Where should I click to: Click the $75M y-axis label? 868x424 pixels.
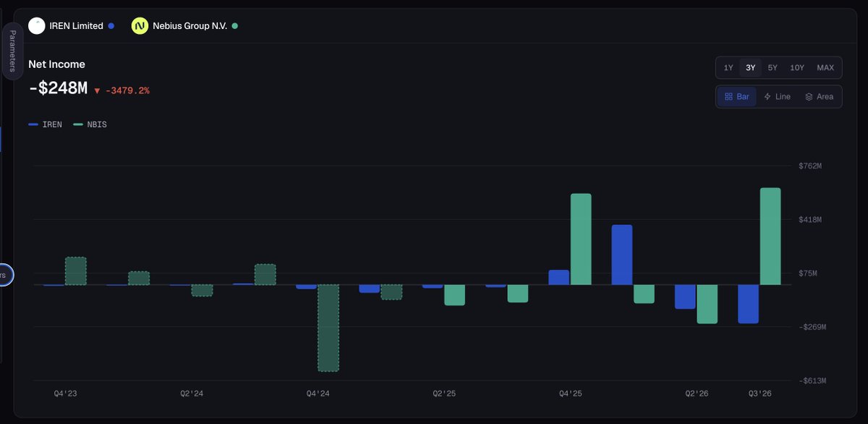[807, 274]
